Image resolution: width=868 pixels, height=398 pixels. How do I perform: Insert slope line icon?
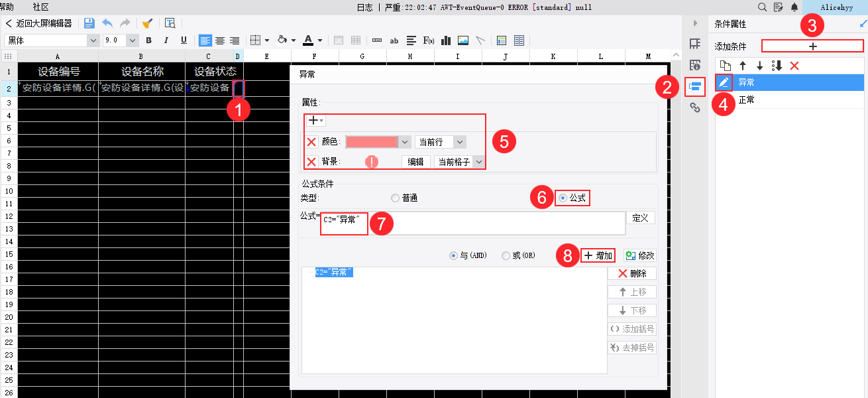click(x=480, y=40)
